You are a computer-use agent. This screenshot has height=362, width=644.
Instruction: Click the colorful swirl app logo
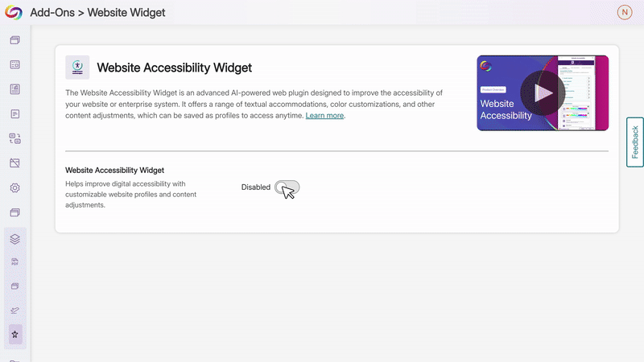pos(14,12)
